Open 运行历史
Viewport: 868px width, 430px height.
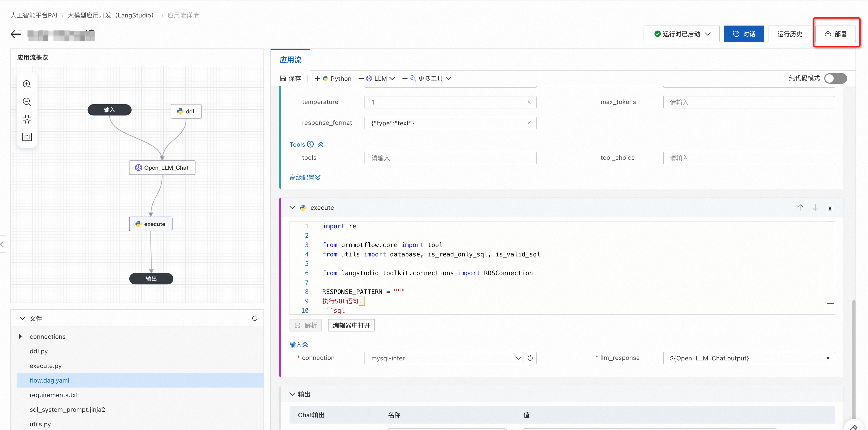pos(789,34)
